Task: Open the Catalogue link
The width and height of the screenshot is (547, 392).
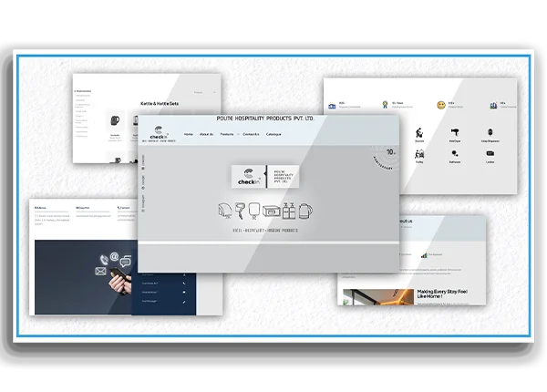Action: 273,134
